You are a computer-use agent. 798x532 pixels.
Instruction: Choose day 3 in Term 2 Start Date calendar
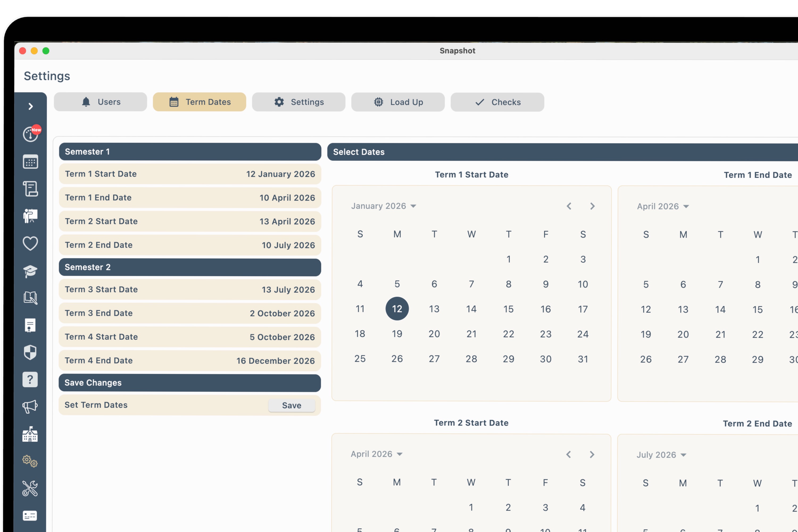[545, 508]
